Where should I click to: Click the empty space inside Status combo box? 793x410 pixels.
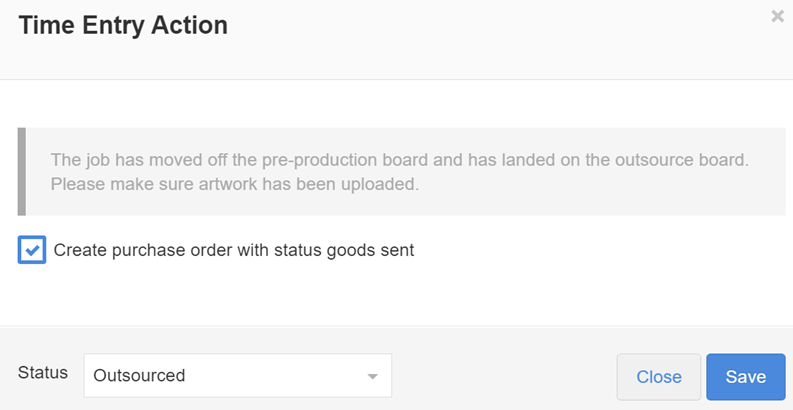(x=280, y=376)
